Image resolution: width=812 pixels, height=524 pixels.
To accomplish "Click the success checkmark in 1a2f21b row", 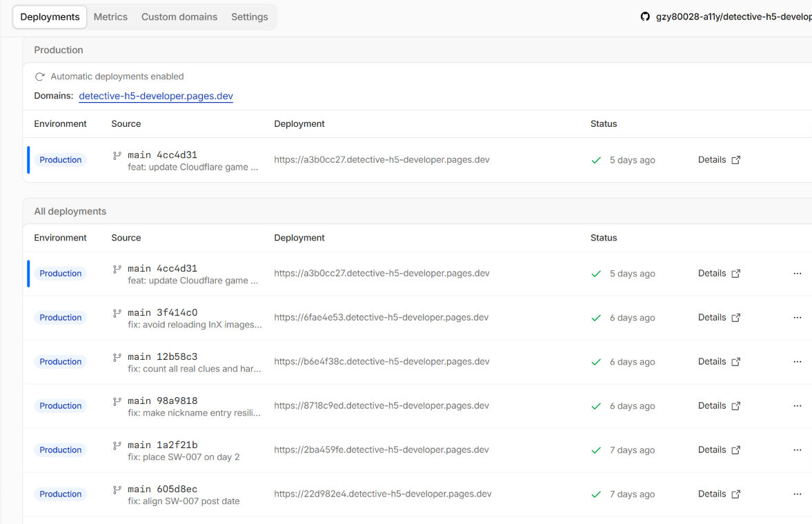I will pyautogui.click(x=596, y=450).
